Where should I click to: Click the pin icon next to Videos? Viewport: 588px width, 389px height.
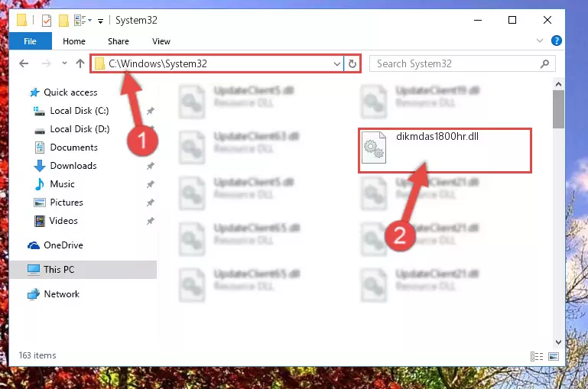click(151, 221)
